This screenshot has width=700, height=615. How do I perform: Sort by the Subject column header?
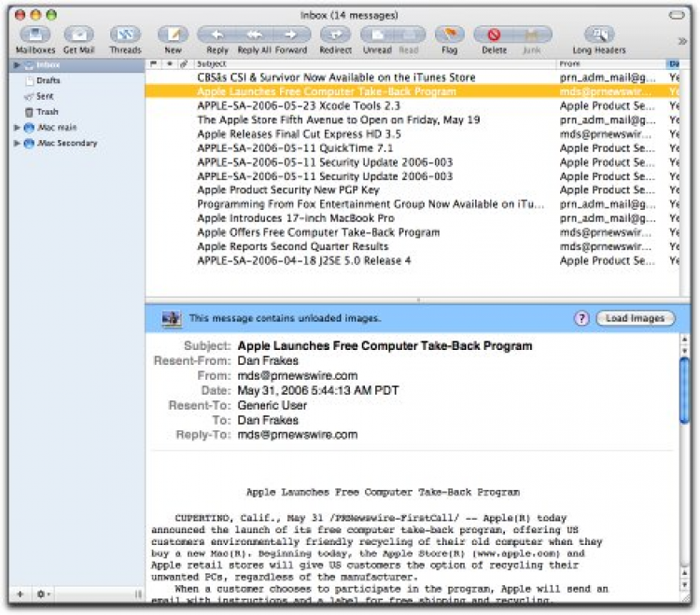tap(375, 63)
